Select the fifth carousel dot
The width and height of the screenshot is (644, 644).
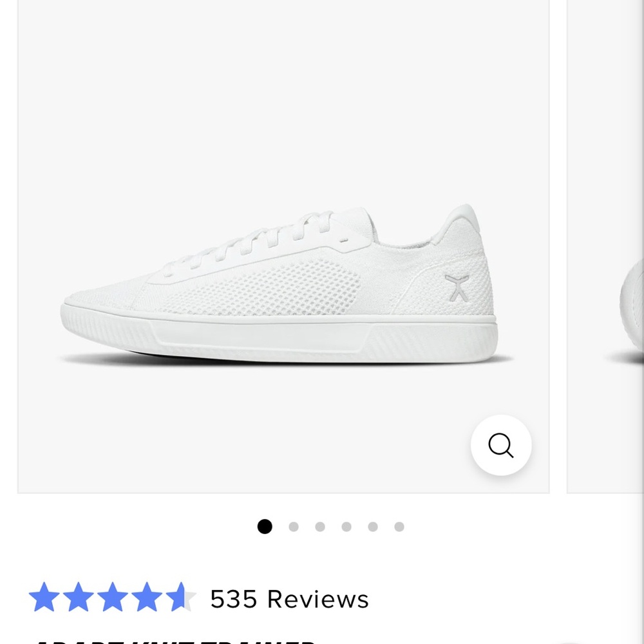[x=374, y=527]
